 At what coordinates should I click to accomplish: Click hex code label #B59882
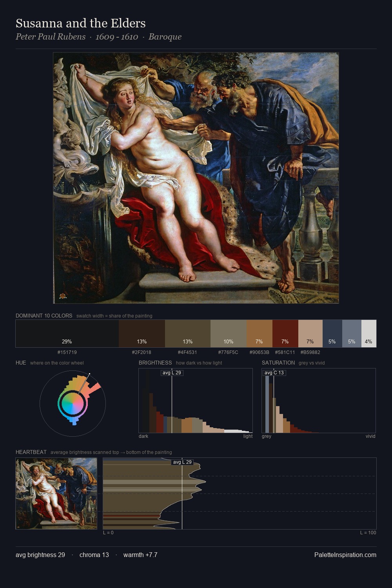(x=310, y=352)
